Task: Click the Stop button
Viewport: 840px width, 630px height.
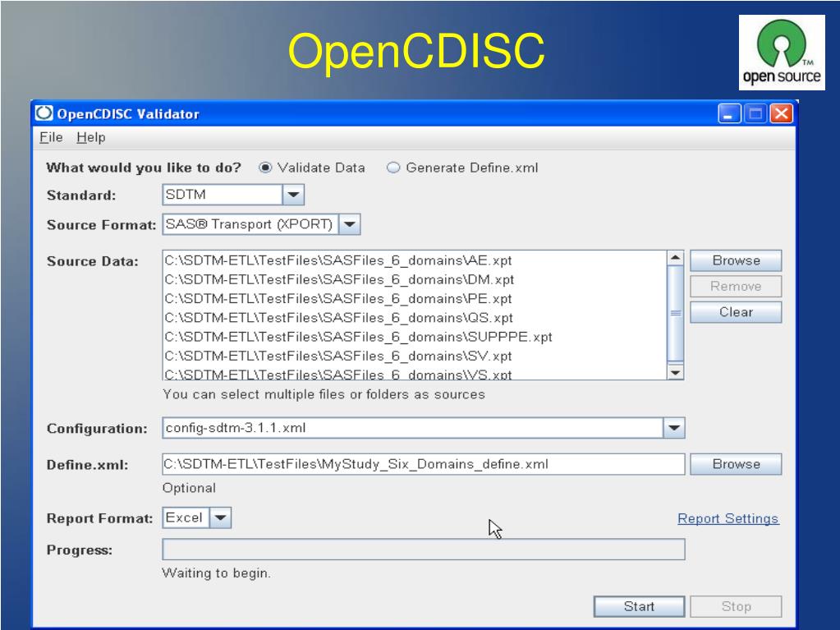Action: [736, 606]
